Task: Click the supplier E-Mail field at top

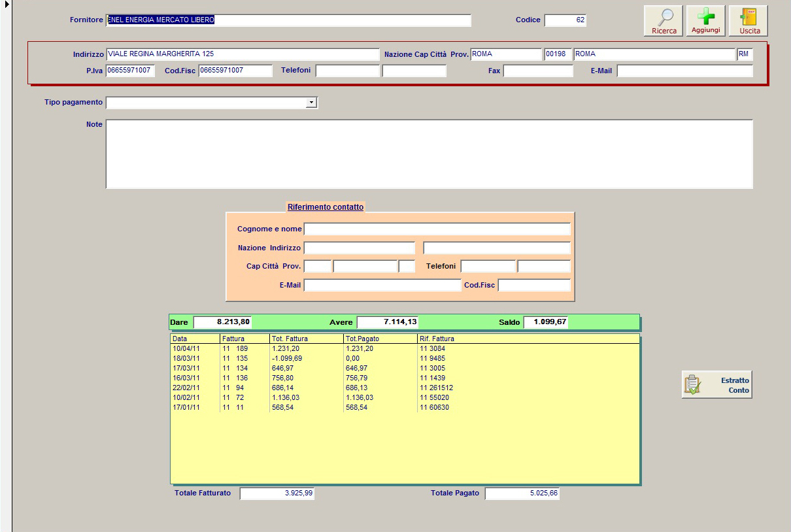Action: pyautogui.click(x=684, y=71)
